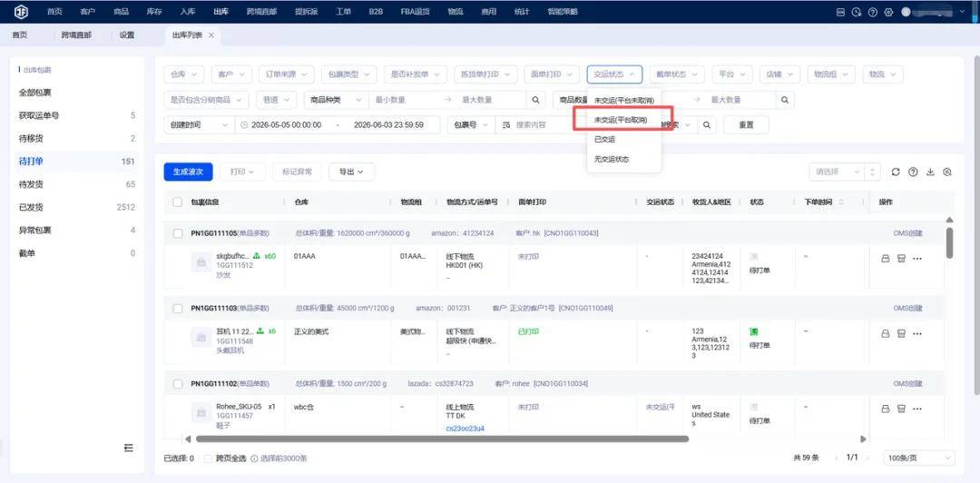Screen dimensions: 980x483
Task: Select checkbox for package PN1GG111105
Action: click(178, 232)
